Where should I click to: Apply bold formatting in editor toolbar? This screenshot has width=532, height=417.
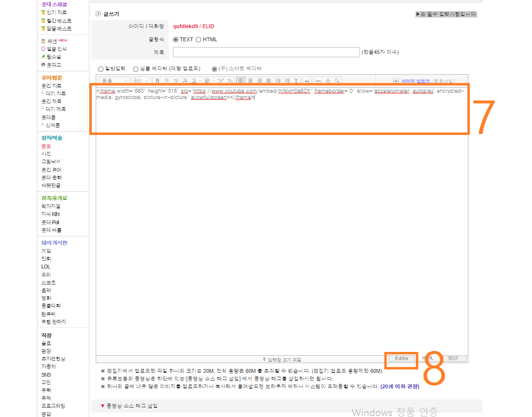click(x=157, y=81)
